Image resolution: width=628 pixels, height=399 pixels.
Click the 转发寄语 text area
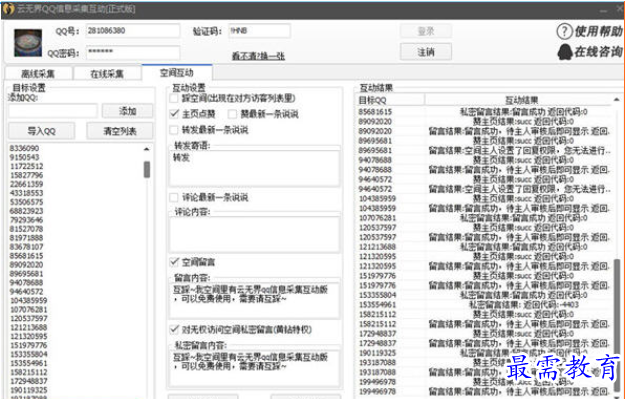[255, 168]
